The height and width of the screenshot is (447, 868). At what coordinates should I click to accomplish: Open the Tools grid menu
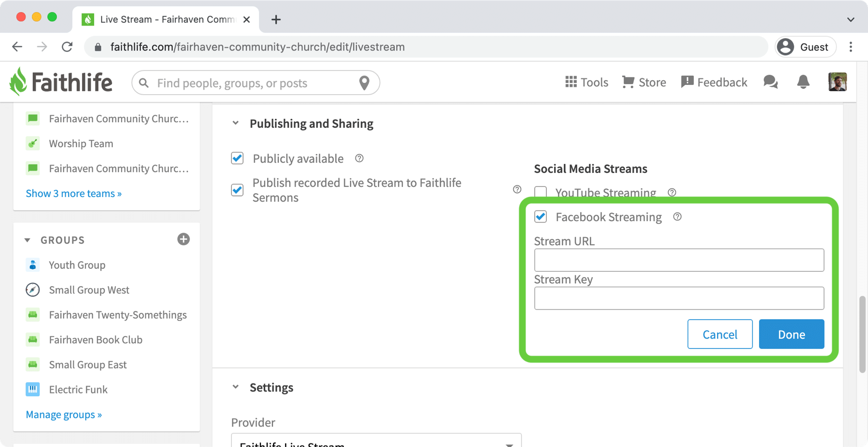(x=586, y=83)
